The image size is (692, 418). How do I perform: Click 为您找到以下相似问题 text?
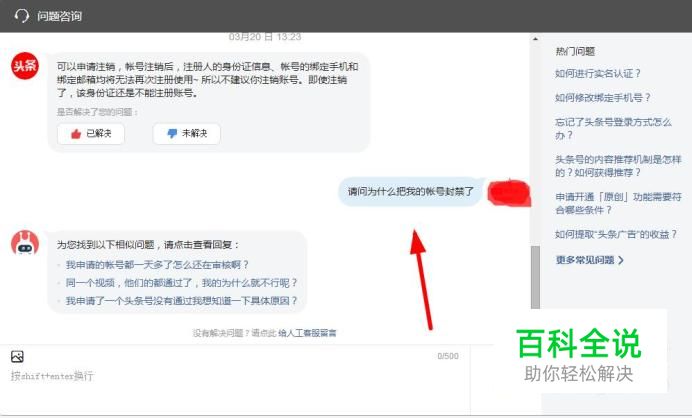(x=148, y=245)
